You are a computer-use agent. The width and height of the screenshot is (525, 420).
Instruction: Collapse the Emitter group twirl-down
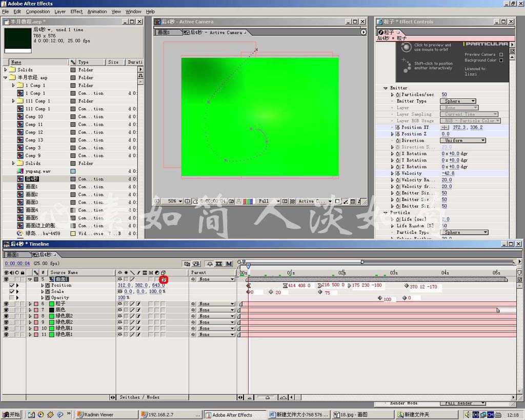click(386, 88)
